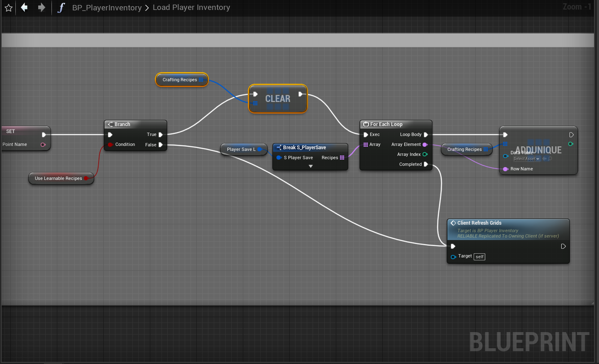Click the Loop Body execution pin
Screen dimensions: 599x364
pos(426,135)
